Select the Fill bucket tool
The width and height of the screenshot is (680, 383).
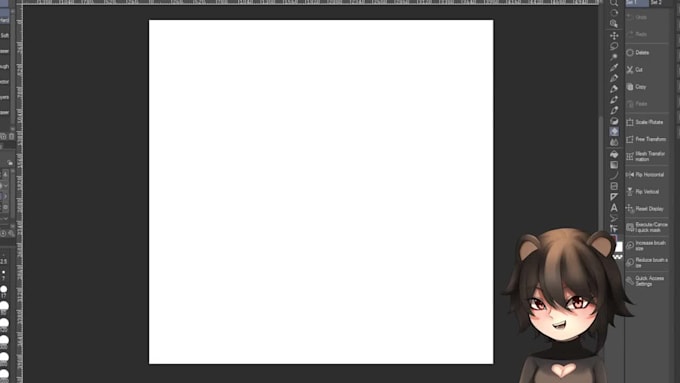614,154
